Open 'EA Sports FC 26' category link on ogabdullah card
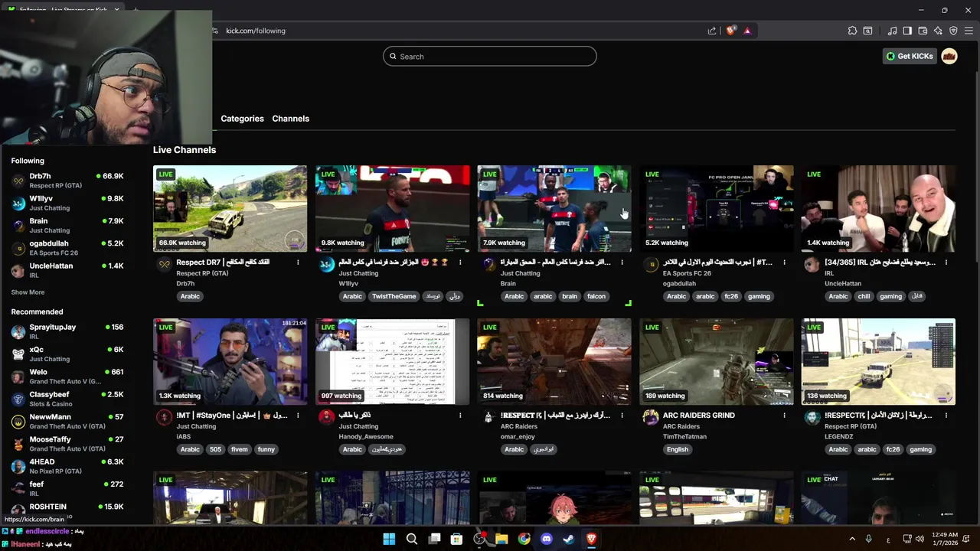This screenshot has height=551, width=980. click(687, 273)
